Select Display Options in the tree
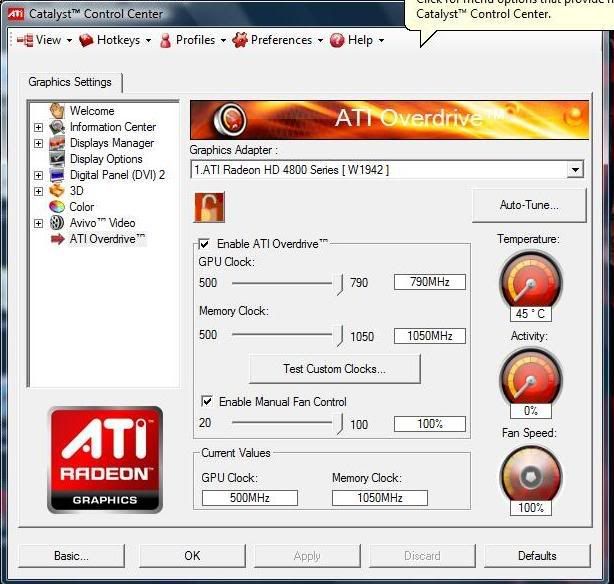The image size is (614, 584). pyautogui.click(x=106, y=159)
